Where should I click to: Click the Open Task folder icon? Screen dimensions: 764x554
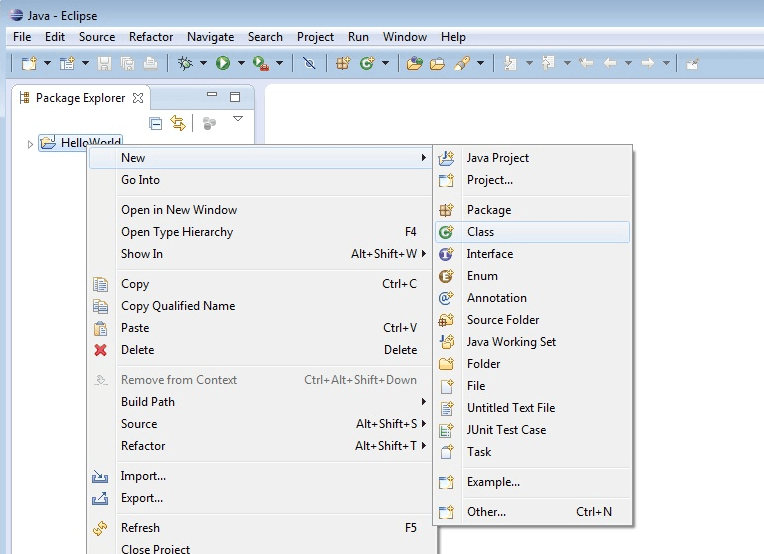[x=438, y=63]
